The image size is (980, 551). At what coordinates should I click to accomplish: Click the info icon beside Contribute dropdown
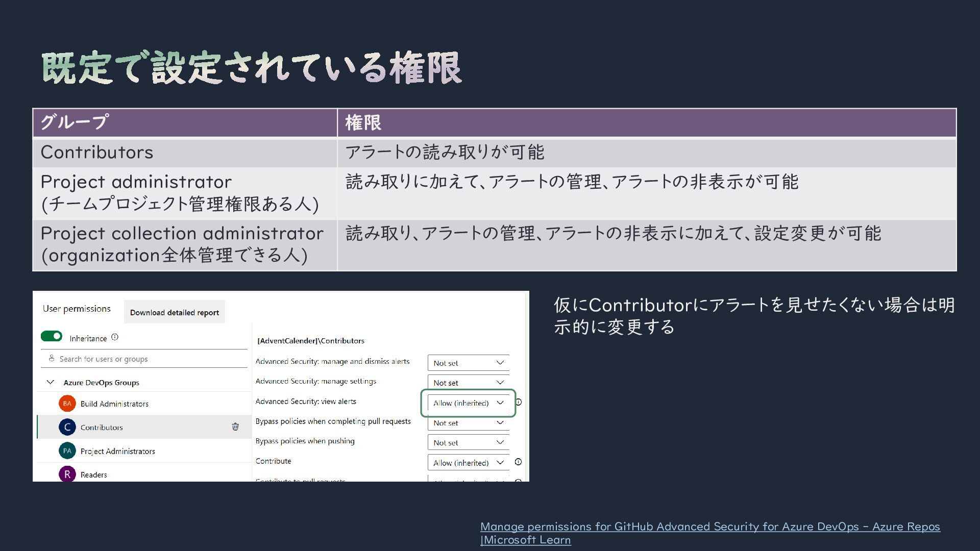click(x=519, y=462)
